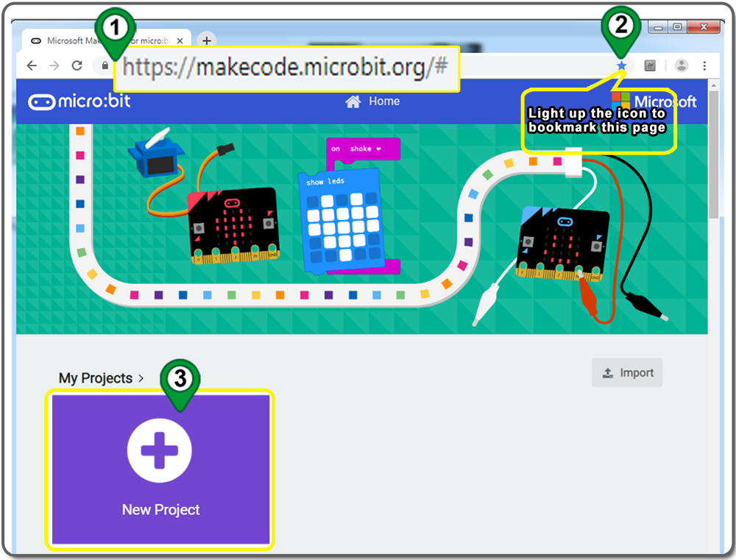
Task: Open Chrome three-dot menu
Action: tap(704, 65)
